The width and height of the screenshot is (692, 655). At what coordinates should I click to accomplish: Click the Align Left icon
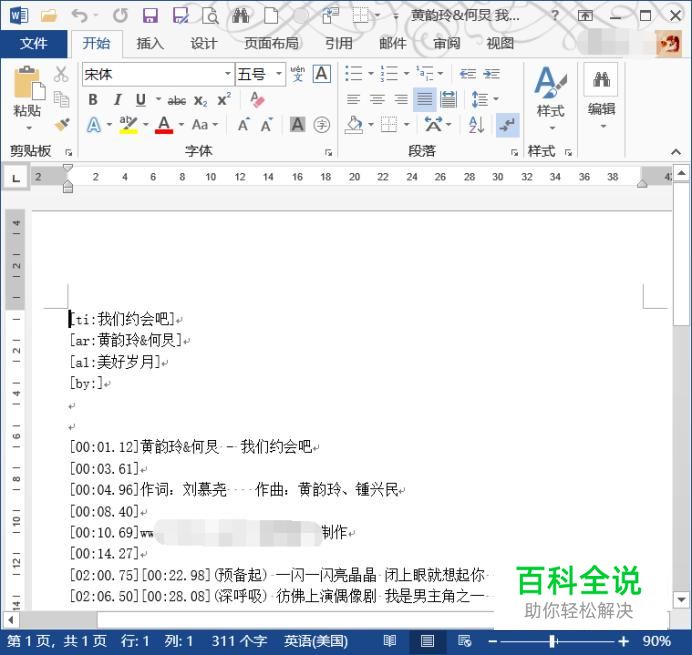[x=353, y=99]
